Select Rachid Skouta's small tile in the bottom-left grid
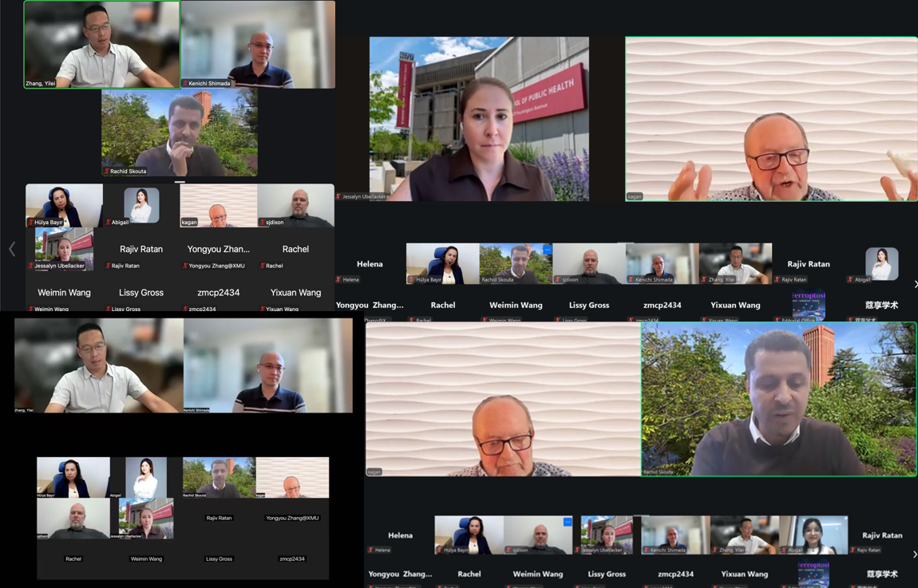918x588 pixels. pos(219,477)
